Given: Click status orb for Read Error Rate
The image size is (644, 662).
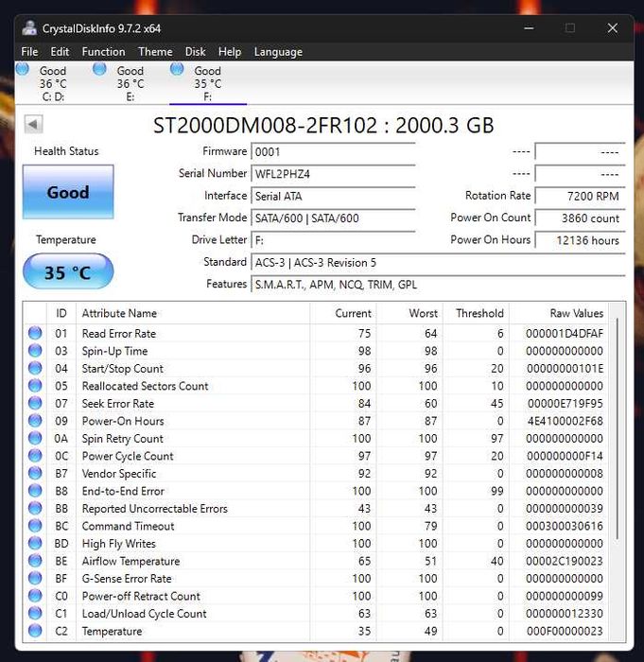Looking at the screenshot, I should 35,333.
